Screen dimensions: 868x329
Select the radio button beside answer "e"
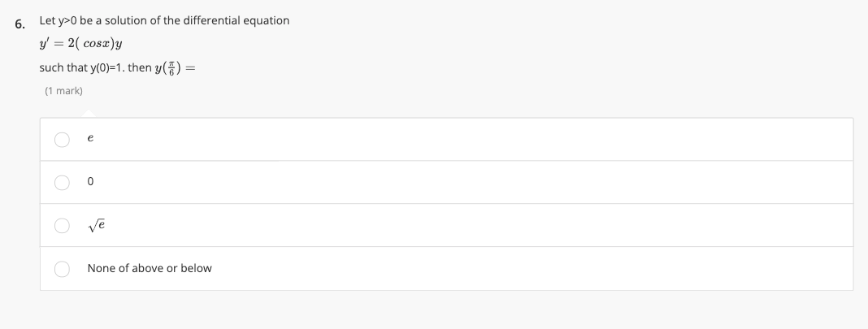[62, 139]
